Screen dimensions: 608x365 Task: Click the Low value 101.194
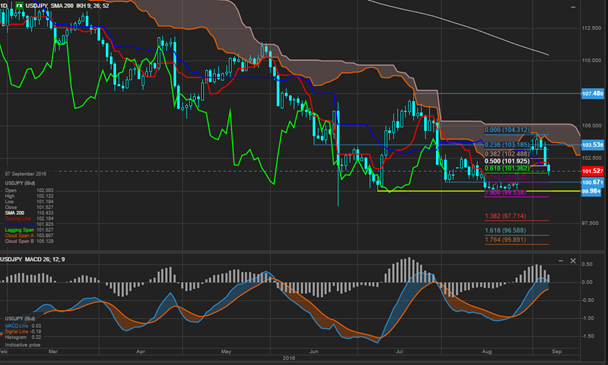tap(45, 202)
